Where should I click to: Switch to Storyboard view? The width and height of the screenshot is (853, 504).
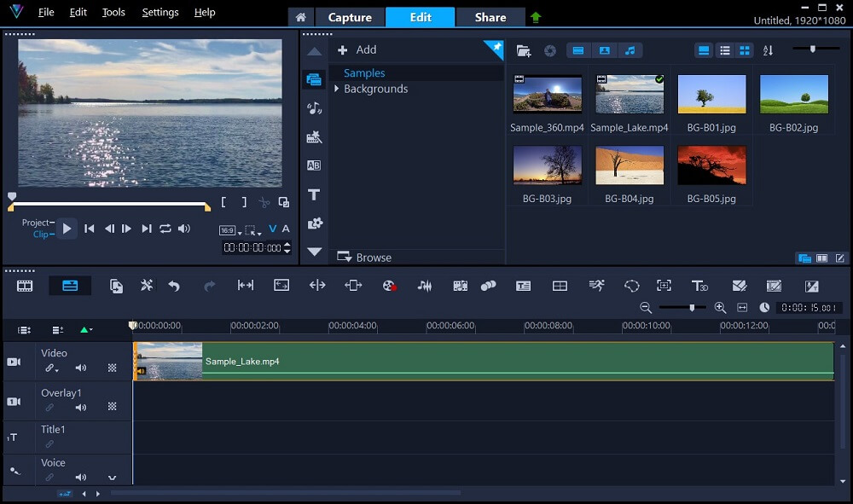(x=23, y=285)
